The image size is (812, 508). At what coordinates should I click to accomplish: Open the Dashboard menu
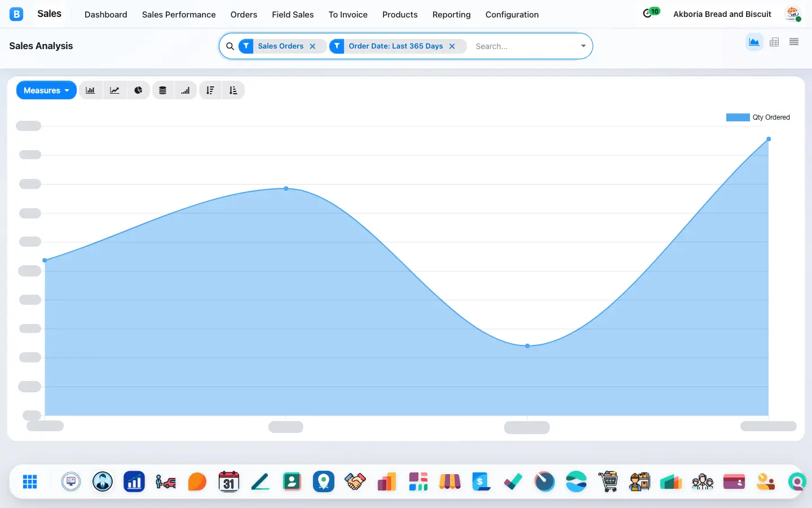pyautogui.click(x=106, y=15)
